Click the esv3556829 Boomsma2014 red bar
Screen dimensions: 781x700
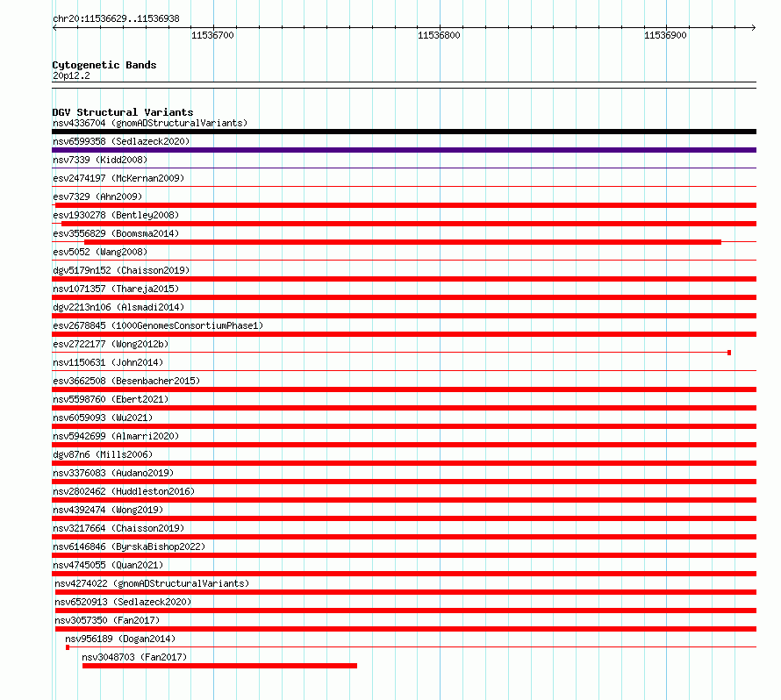(x=403, y=242)
